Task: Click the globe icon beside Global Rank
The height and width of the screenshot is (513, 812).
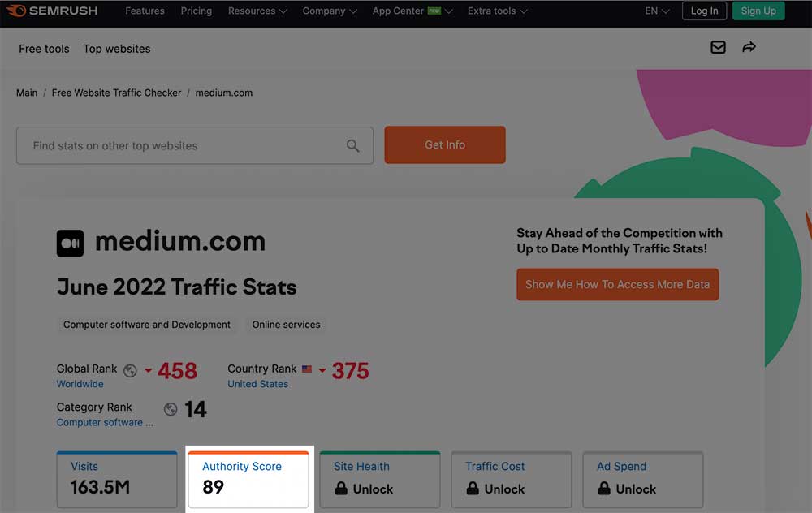Action: click(130, 370)
